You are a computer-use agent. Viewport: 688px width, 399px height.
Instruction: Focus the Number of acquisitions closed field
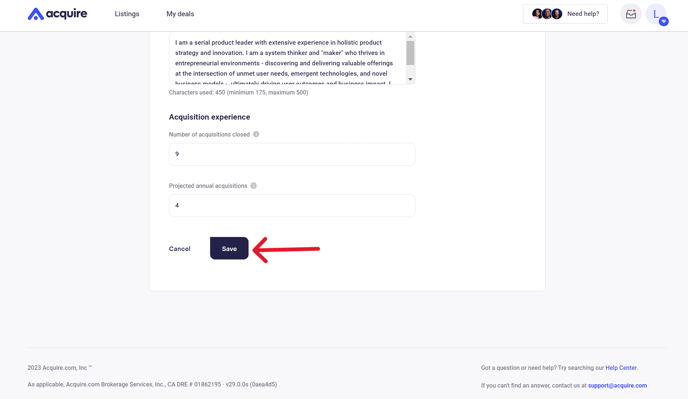tap(292, 154)
